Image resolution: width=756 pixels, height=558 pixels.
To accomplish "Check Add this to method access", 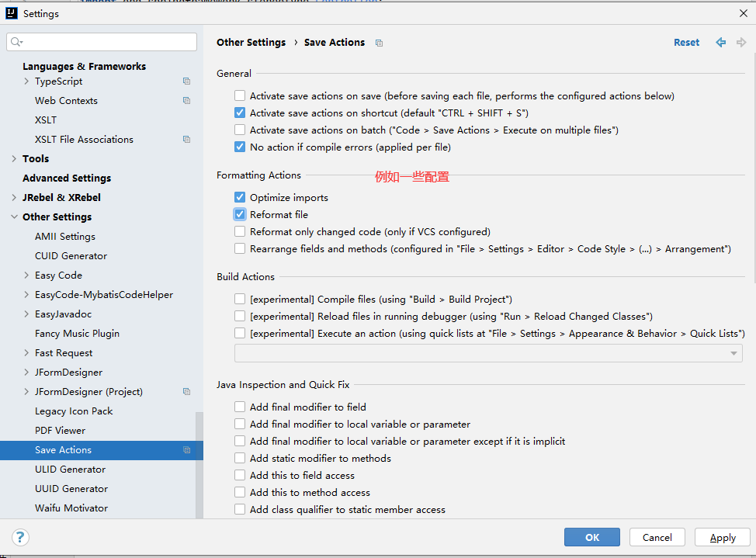I will 240,492.
